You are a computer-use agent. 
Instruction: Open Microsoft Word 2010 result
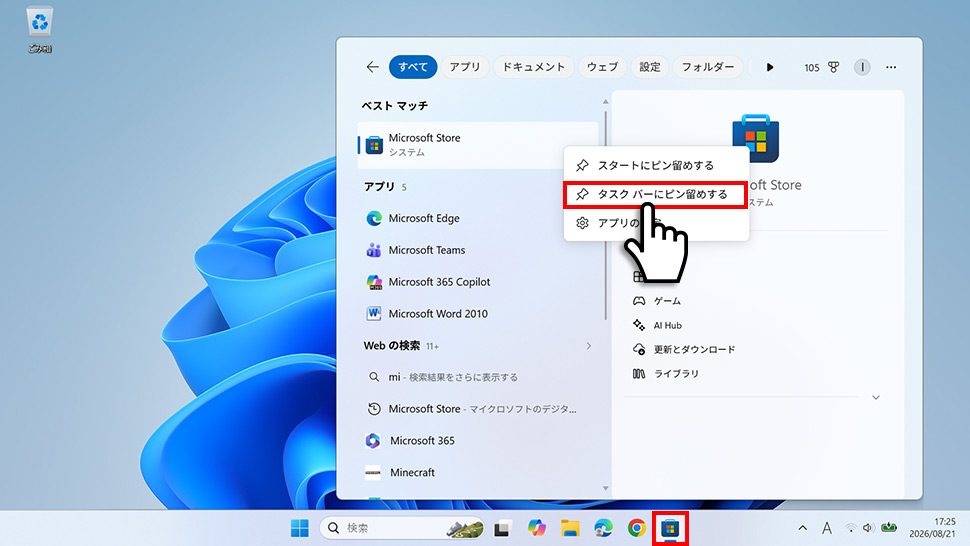point(478,314)
